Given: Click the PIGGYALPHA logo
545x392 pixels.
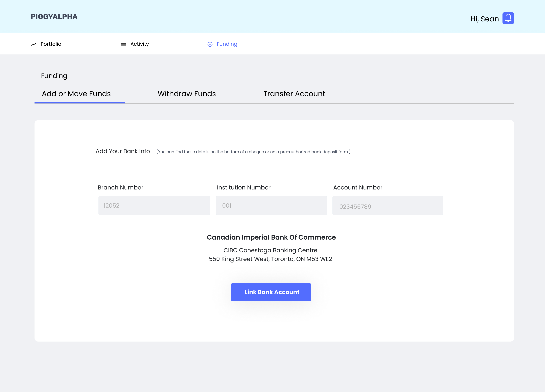Looking at the screenshot, I should coord(54,17).
